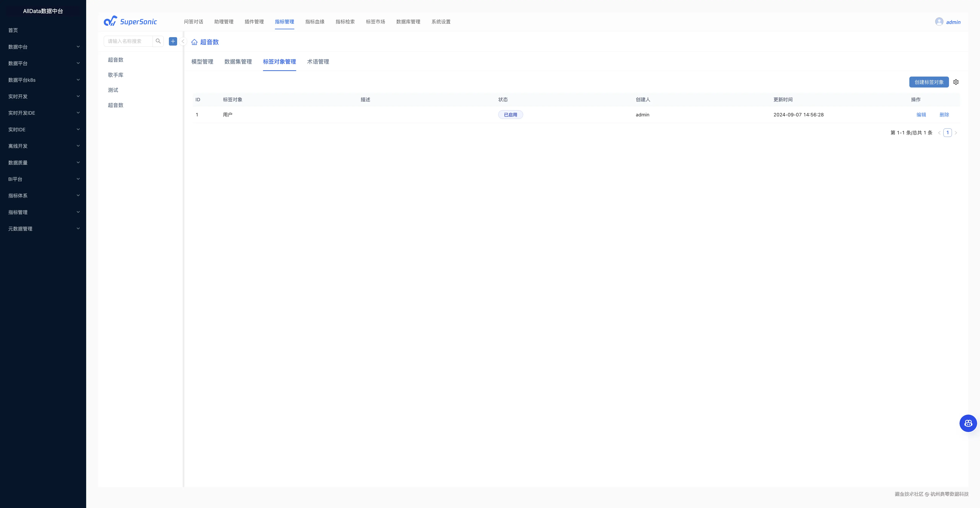980x508 pixels.
Task: Click the 删除 link for 用户 row
Action: [x=944, y=115]
